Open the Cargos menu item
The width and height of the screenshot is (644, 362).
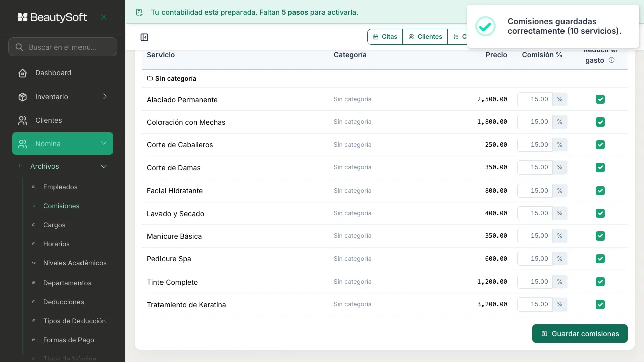54,225
